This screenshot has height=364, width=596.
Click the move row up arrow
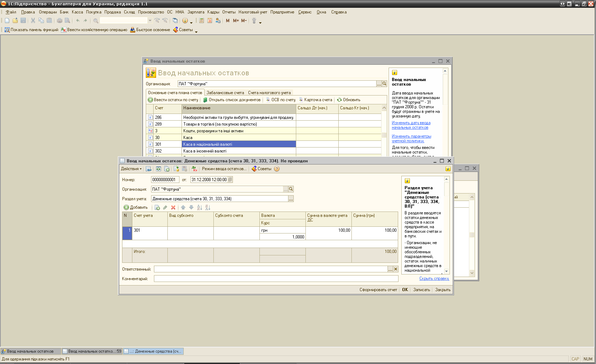click(x=183, y=207)
